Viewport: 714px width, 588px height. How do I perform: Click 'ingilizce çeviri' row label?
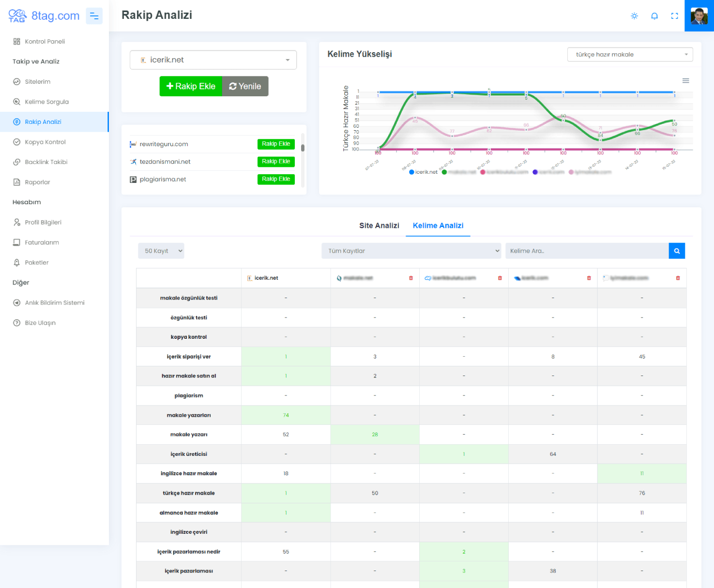click(x=189, y=532)
